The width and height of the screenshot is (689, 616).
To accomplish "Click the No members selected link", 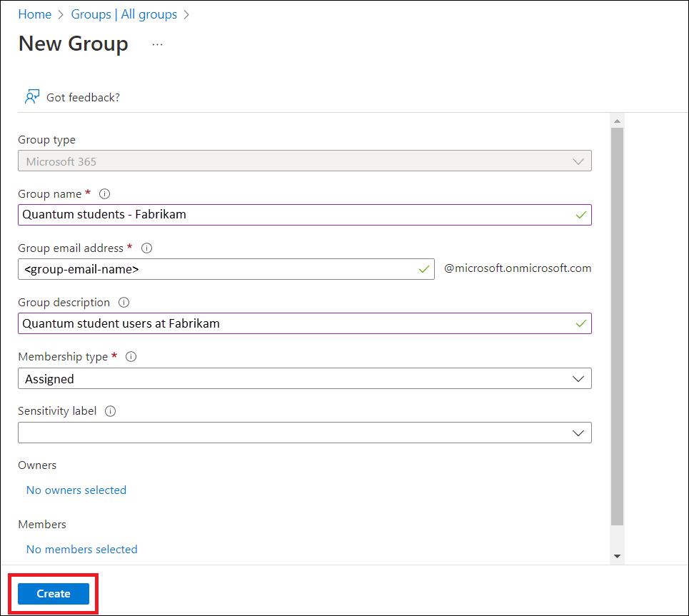I will coord(81,549).
